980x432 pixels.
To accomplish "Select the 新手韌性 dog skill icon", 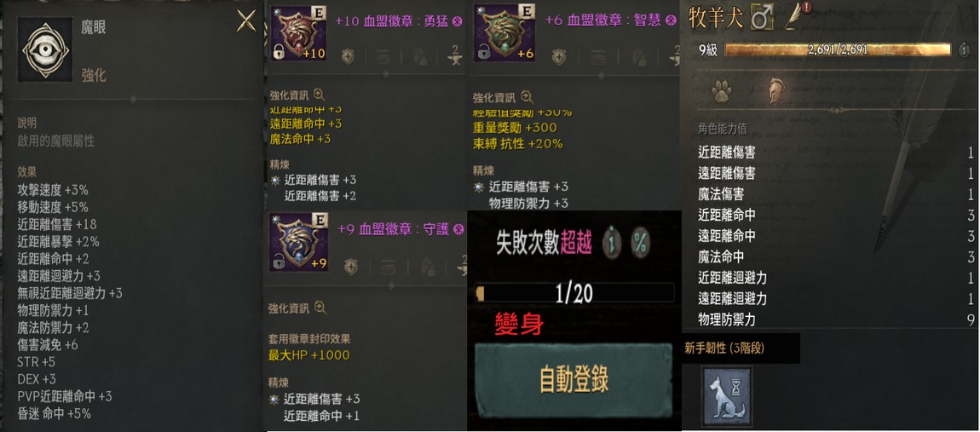I will tap(726, 396).
